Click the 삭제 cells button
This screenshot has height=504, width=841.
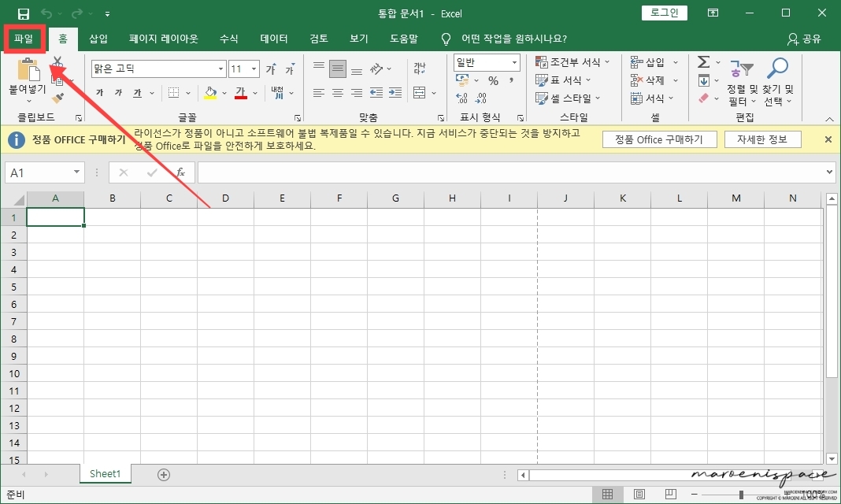click(647, 80)
